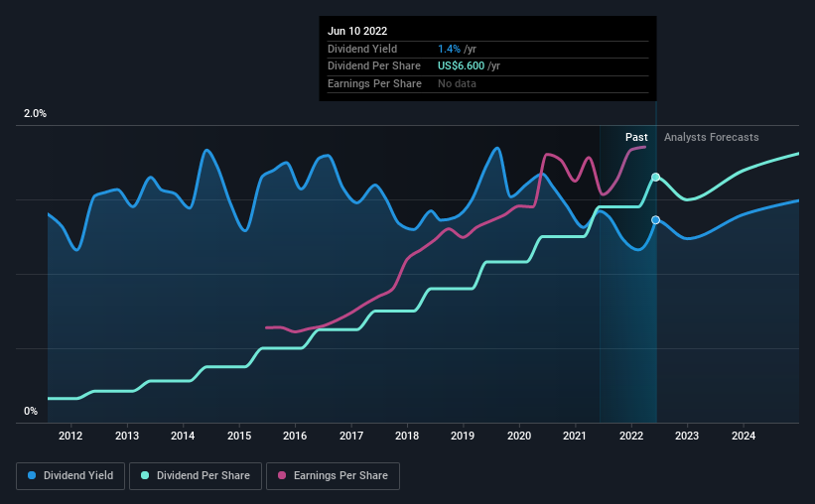Click the US$6.600 dividend per share value
This screenshot has width=815, height=504.
(461, 66)
